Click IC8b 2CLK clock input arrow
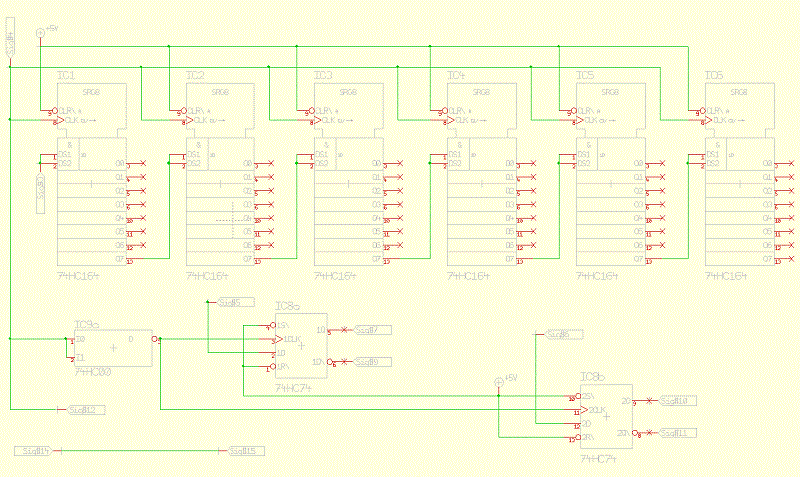 pyautogui.click(x=584, y=410)
